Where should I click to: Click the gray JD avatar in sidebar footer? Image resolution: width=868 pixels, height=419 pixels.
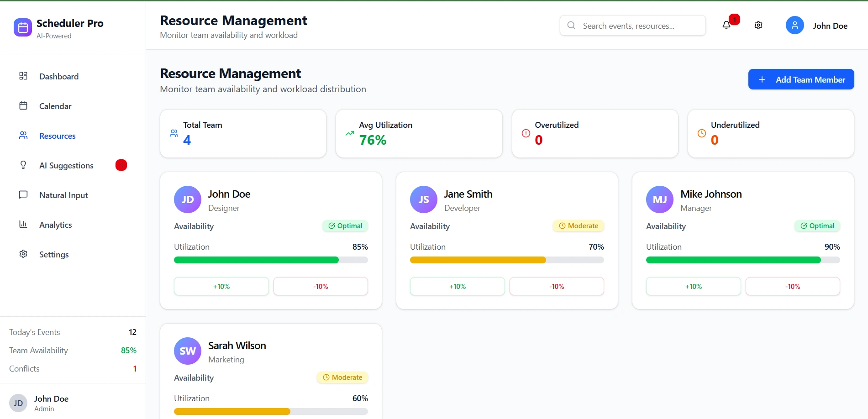coord(18,403)
